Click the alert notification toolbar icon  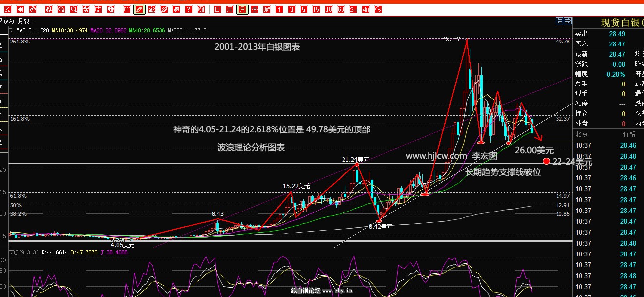(152, 9)
